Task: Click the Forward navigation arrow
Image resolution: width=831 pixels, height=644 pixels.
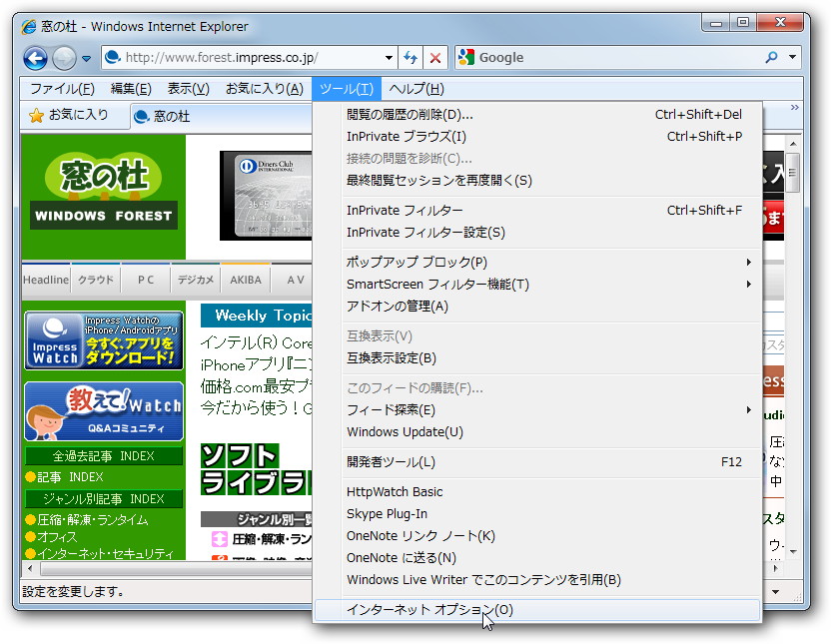Action: pyautogui.click(x=62, y=58)
